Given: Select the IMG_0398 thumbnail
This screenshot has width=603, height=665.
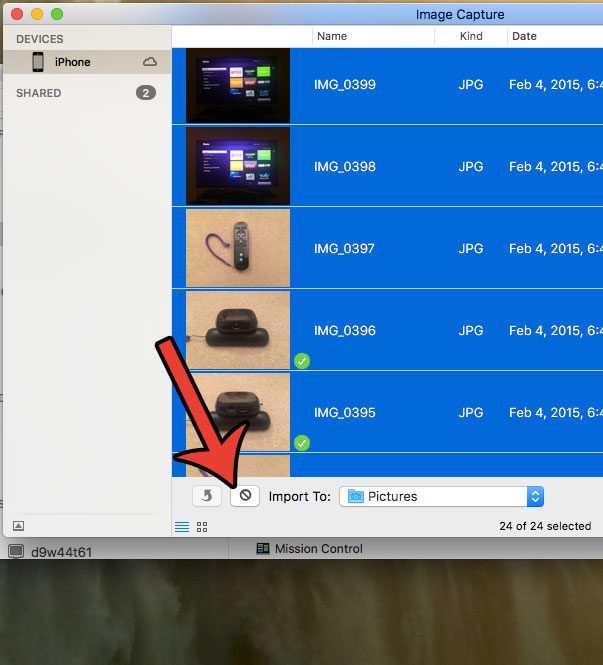Looking at the screenshot, I should [x=238, y=166].
